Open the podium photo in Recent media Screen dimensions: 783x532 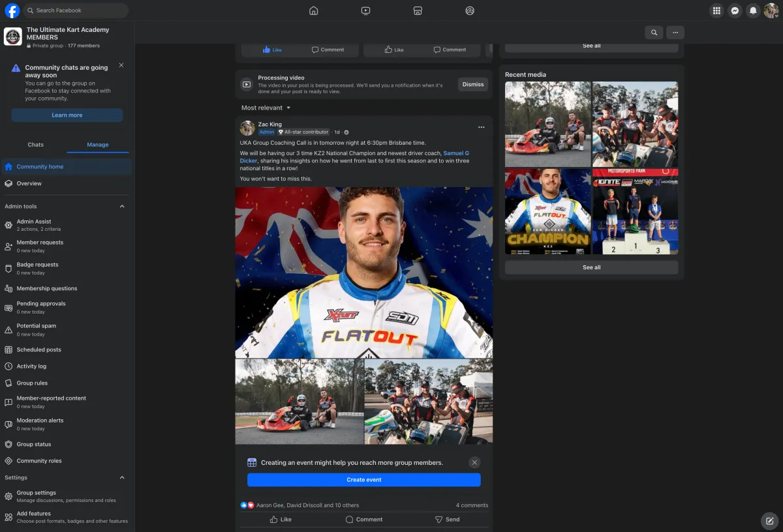point(635,212)
